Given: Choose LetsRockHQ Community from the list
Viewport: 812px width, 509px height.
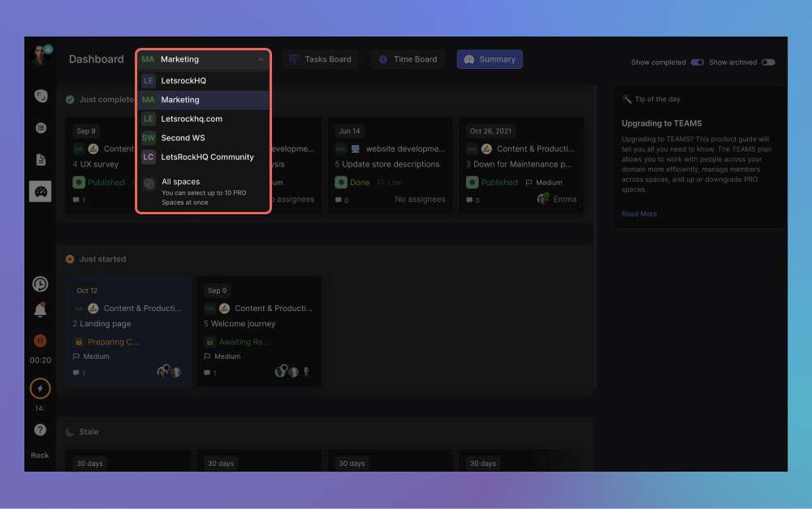Looking at the screenshot, I should (x=203, y=157).
